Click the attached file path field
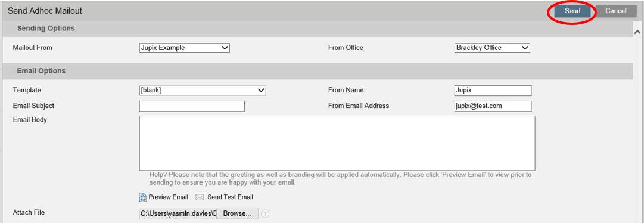The width and height of the screenshot is (644, 223). point(178,213)
